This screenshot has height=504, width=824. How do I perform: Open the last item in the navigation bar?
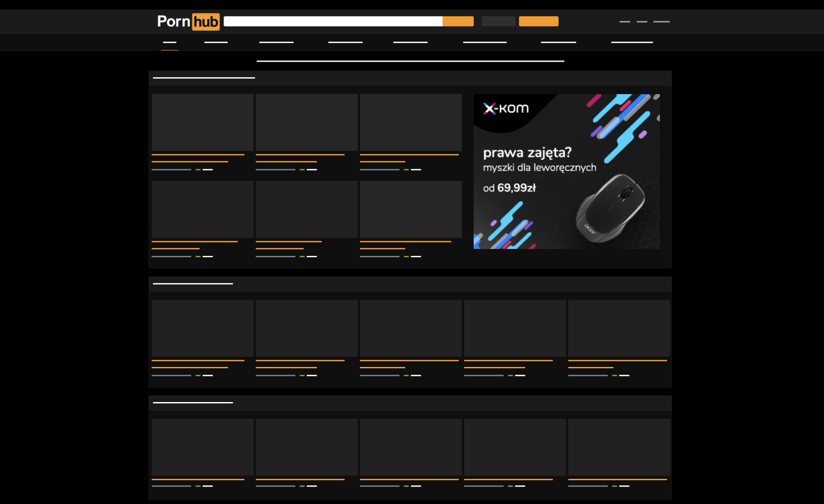pos(632,43)
